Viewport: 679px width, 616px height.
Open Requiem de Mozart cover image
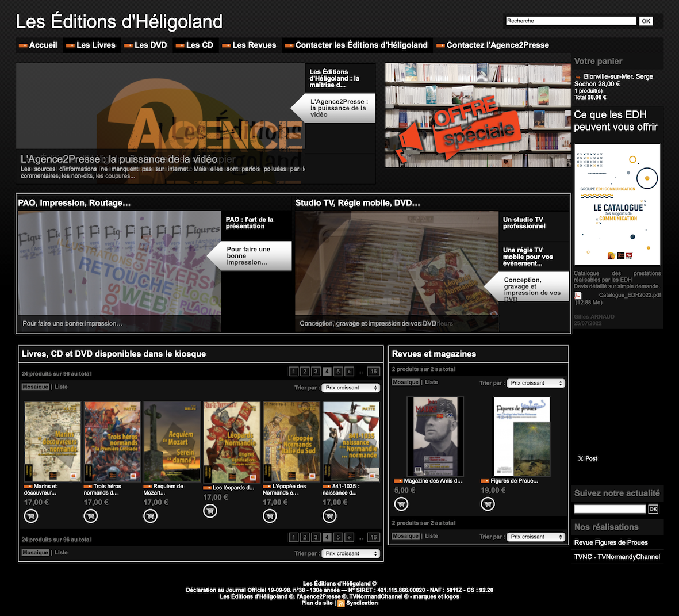172,441
